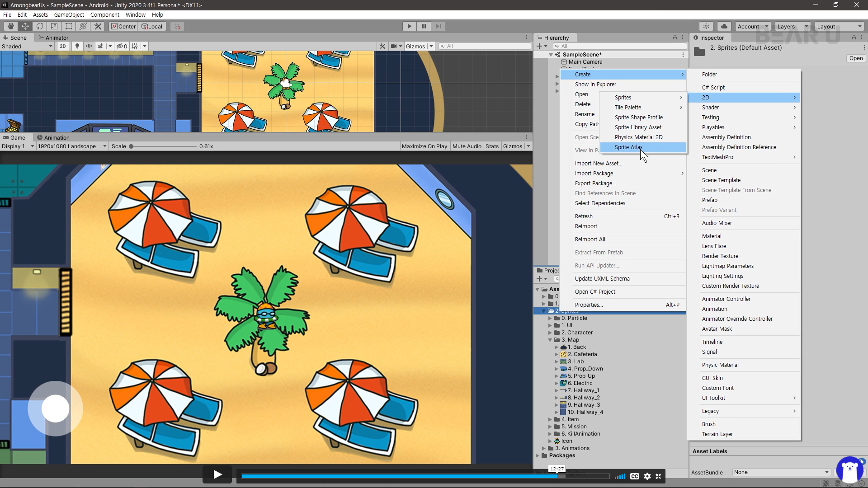Toggle Maximize On Play

point(424,146)
